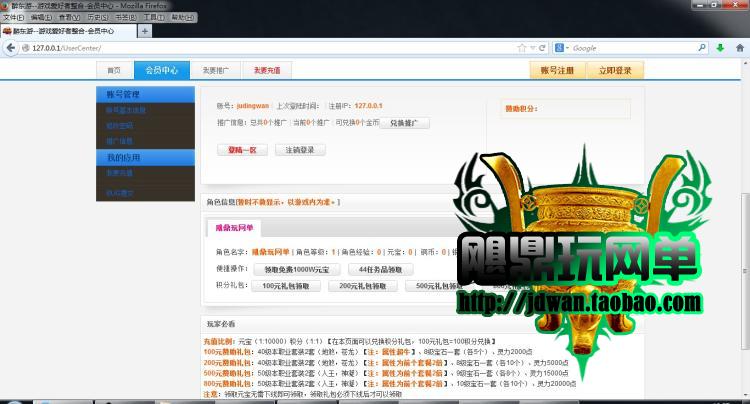The width and height of the screenshot is (750, 404).
Task: Claim the 100元礼包领取 gift button
Action: coord(285,286)
